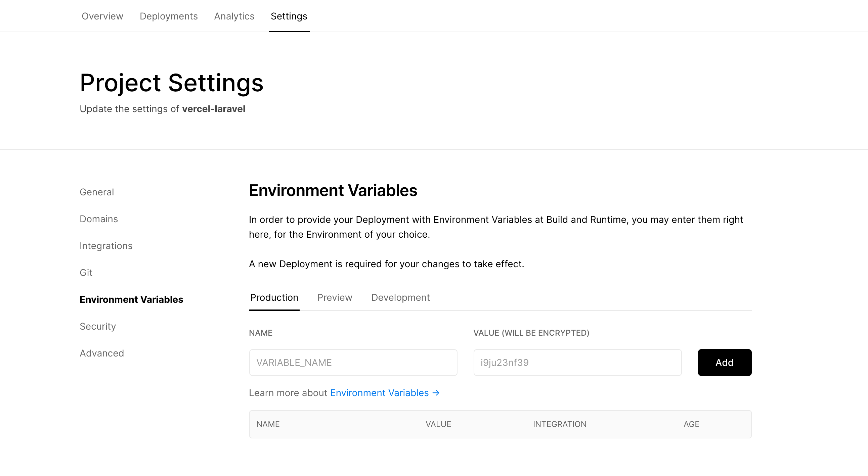Switch to Preview environment tab

(334, 297)
